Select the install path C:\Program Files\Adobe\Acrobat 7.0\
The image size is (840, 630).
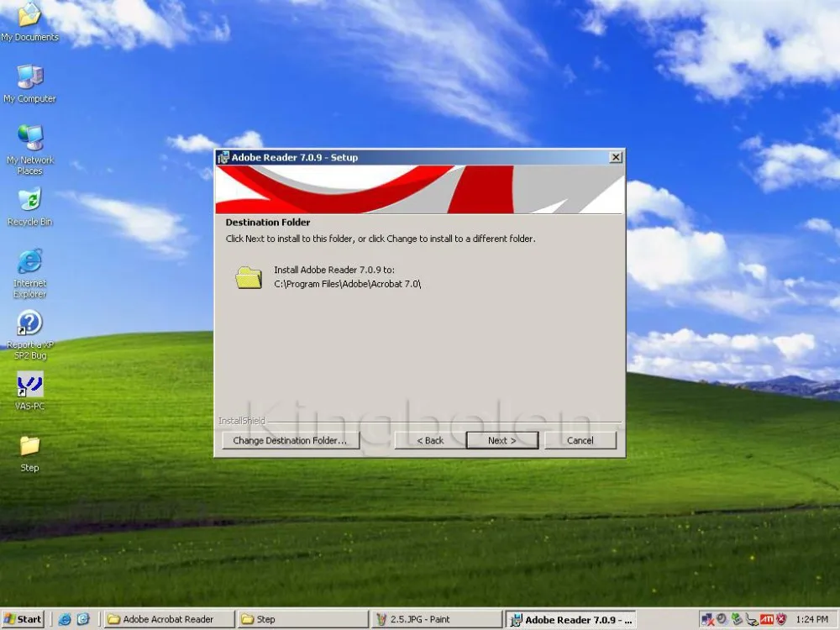coord(347,284)
